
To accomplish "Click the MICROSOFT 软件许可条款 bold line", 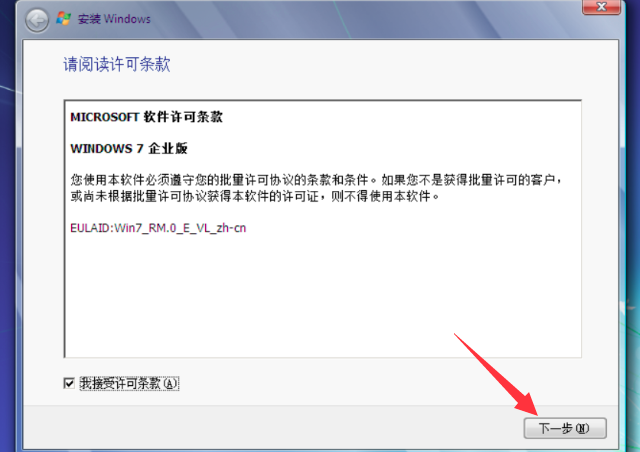I will coord(147,117).
